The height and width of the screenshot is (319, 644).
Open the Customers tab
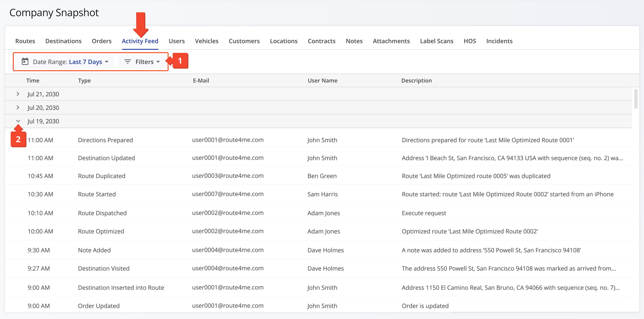244,41
